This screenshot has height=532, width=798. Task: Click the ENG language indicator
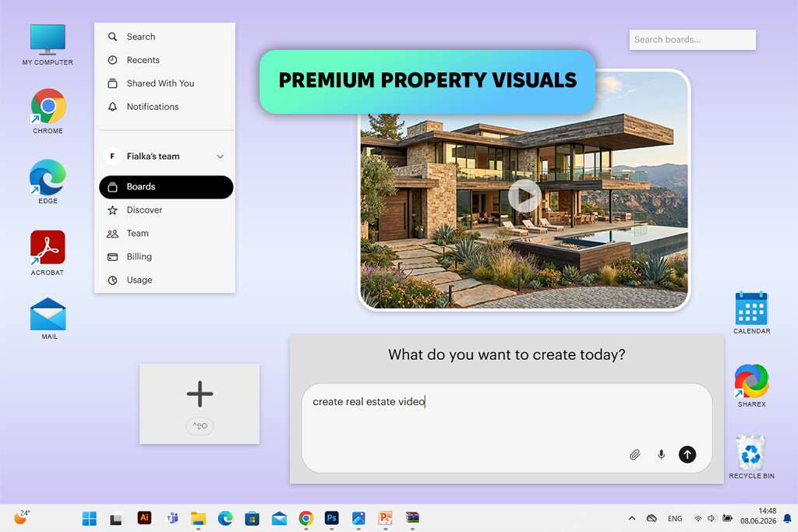tap(675, 519)
